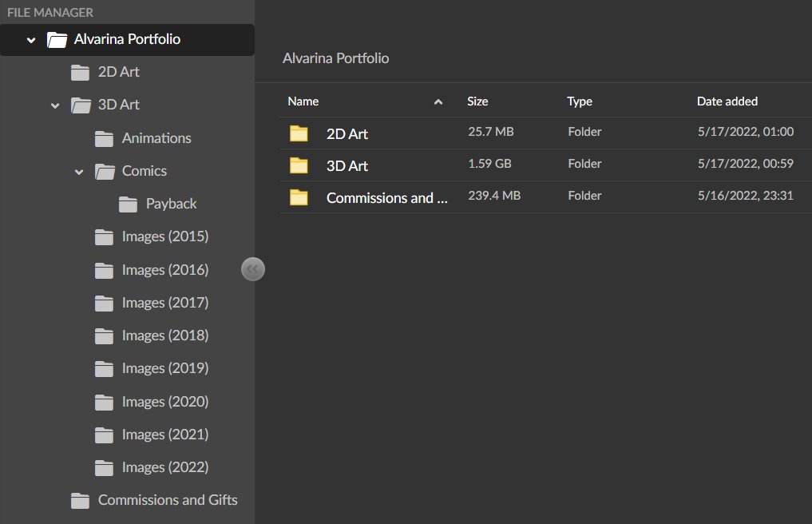Click the Payback folder icon in sidebar

coord(128,204)
